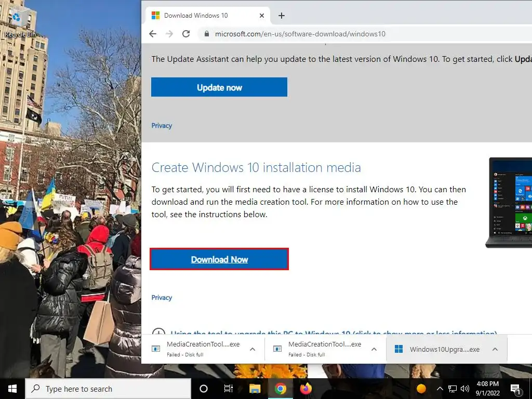Open Privacy link under Update now
The image size is (532, 399).
pyautogui.click(x=162, y=126)
